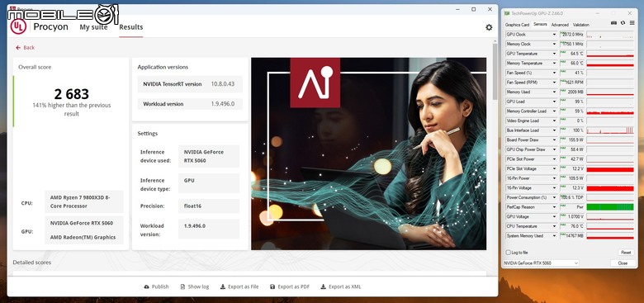Click the Close button in GPU-Z
Image resolution: width=644 pixels, height=303 pixels.
pyautogui.click(x=623, y=263)
